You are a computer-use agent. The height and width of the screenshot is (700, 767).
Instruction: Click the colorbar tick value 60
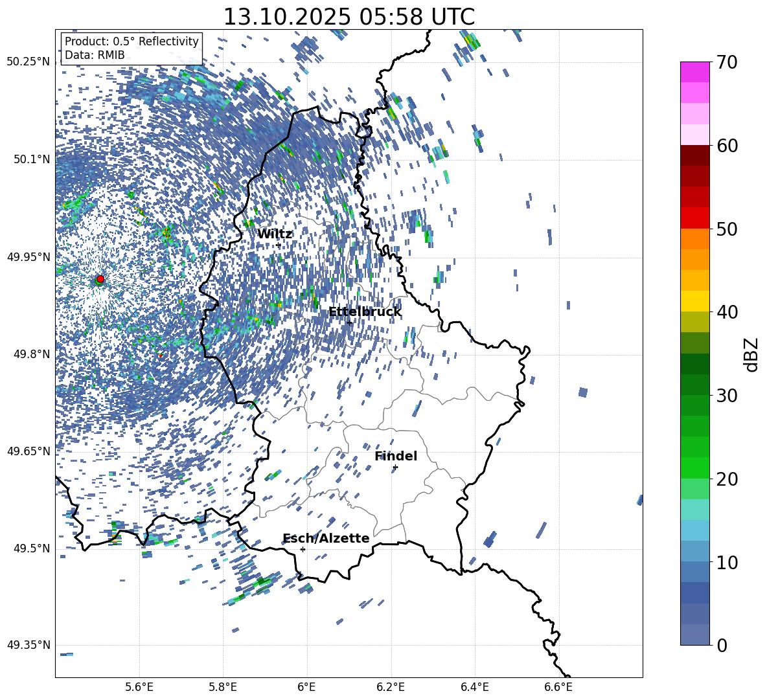[x=727, y=146]
